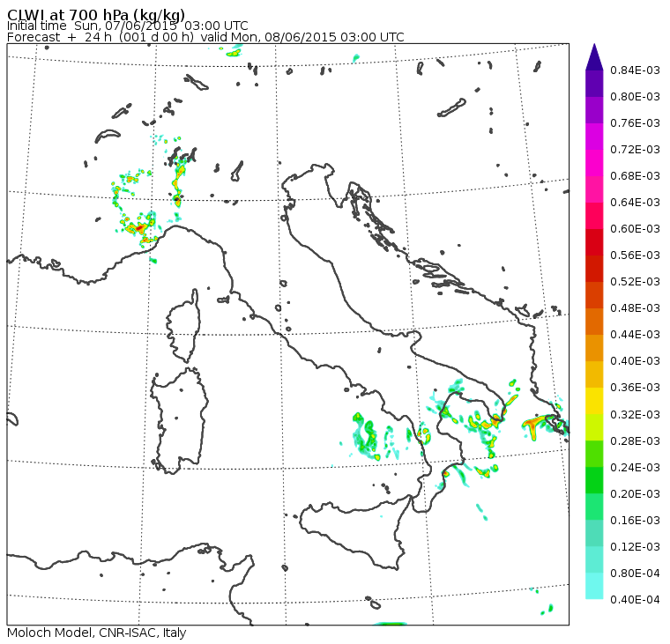Click the 0.48E-03 legend label

pos(635,308)
